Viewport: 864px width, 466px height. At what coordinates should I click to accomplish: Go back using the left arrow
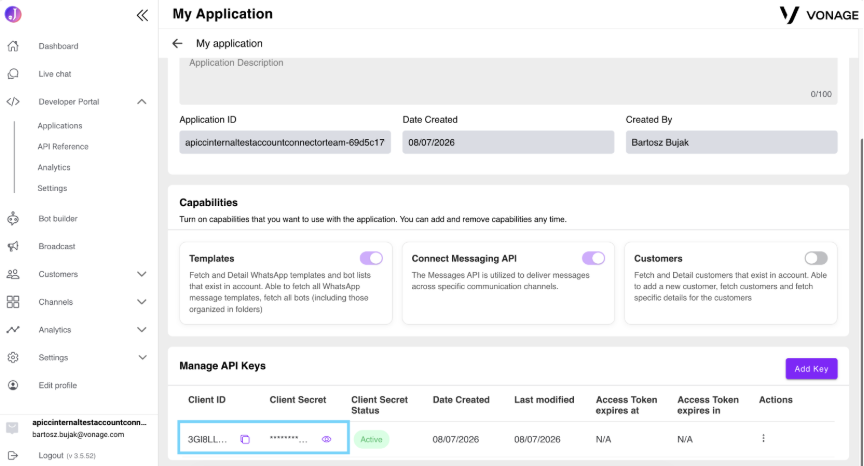[177, 44]
